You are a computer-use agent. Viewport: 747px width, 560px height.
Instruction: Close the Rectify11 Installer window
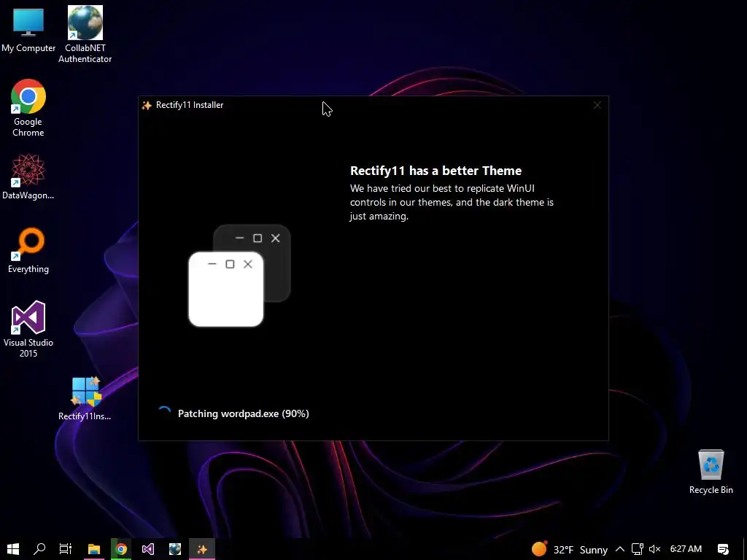(597, 105)
